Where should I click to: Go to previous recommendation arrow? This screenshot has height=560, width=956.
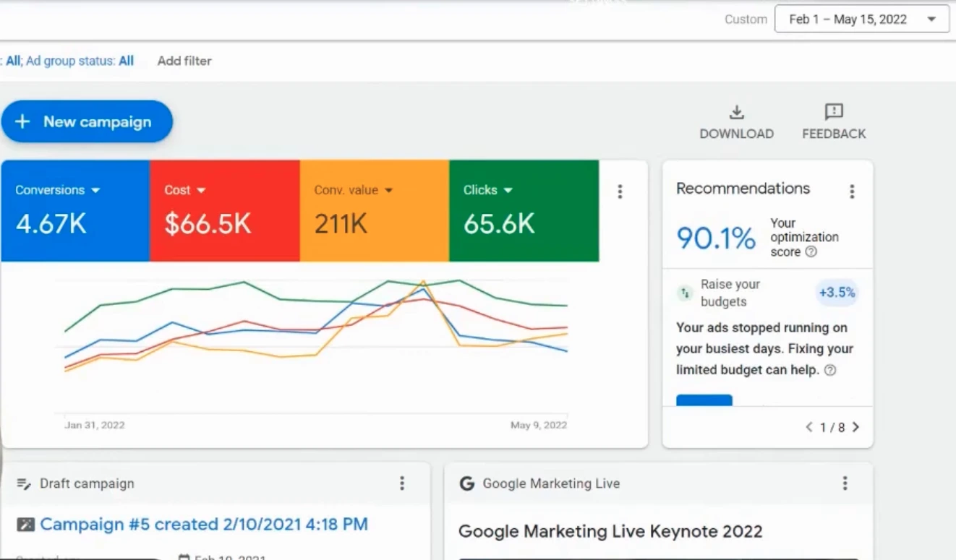(x=809, y=427)
